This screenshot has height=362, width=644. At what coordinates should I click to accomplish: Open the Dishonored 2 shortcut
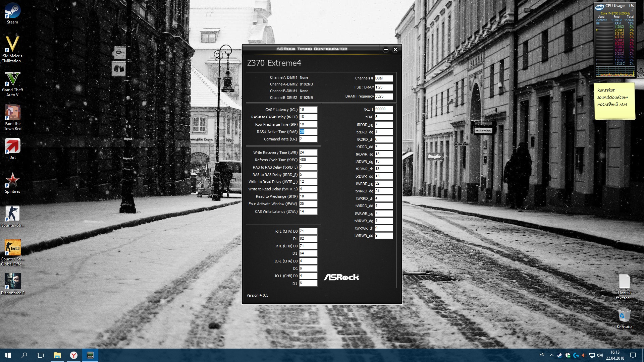click(x=12, y=282)
